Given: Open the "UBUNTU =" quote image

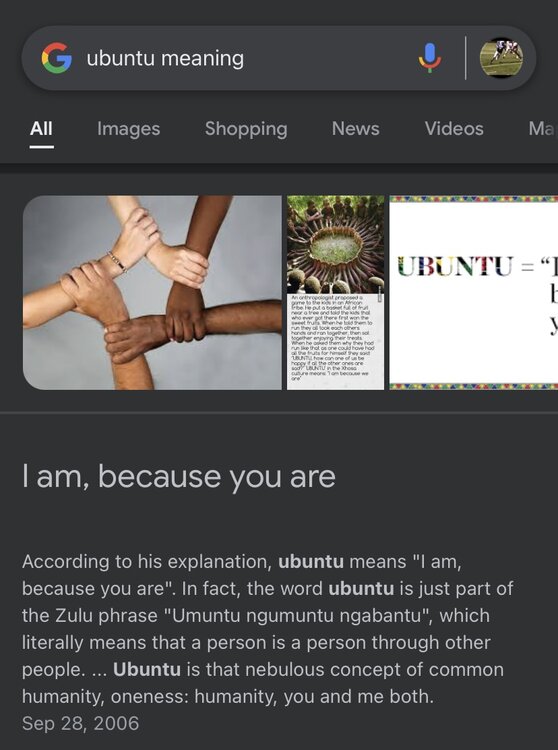Looking at the screenshot, I should pos(473,292).
